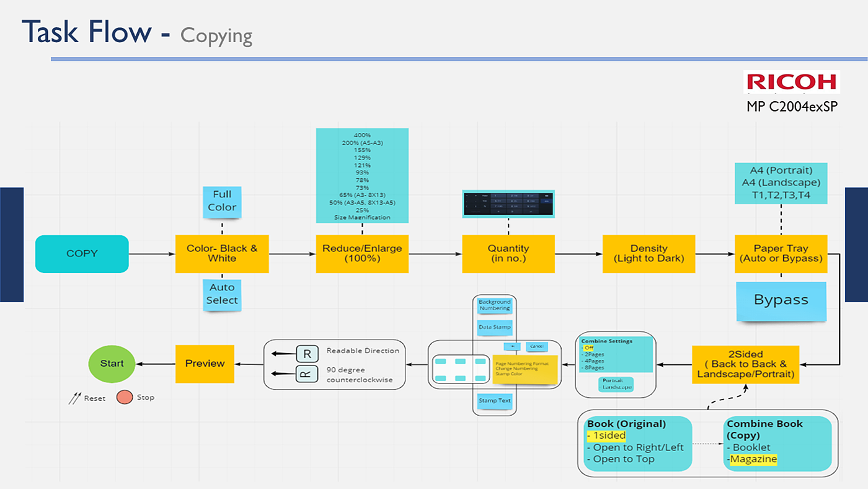The width and height of the screenshot is (868, 489).
Task: Click the Reset double-arrow icon
Action: click(x=74, y=398)
